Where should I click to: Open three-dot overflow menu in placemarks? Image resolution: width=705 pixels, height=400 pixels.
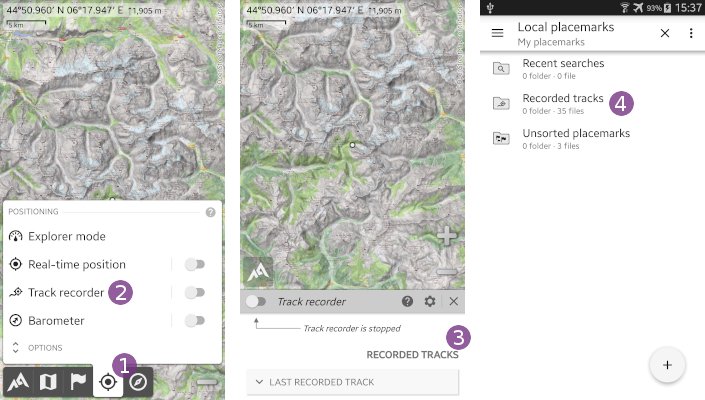[x=690, y=33]
